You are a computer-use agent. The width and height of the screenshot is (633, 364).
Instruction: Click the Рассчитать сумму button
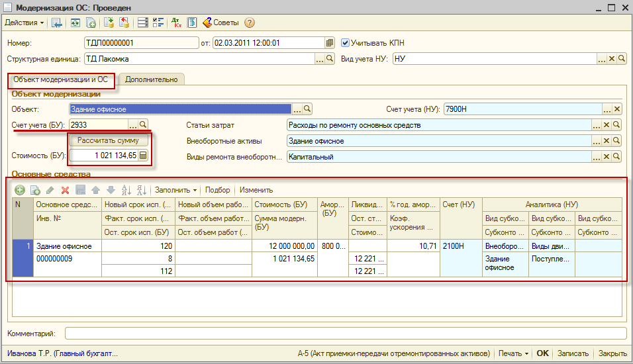pos(108,140)
